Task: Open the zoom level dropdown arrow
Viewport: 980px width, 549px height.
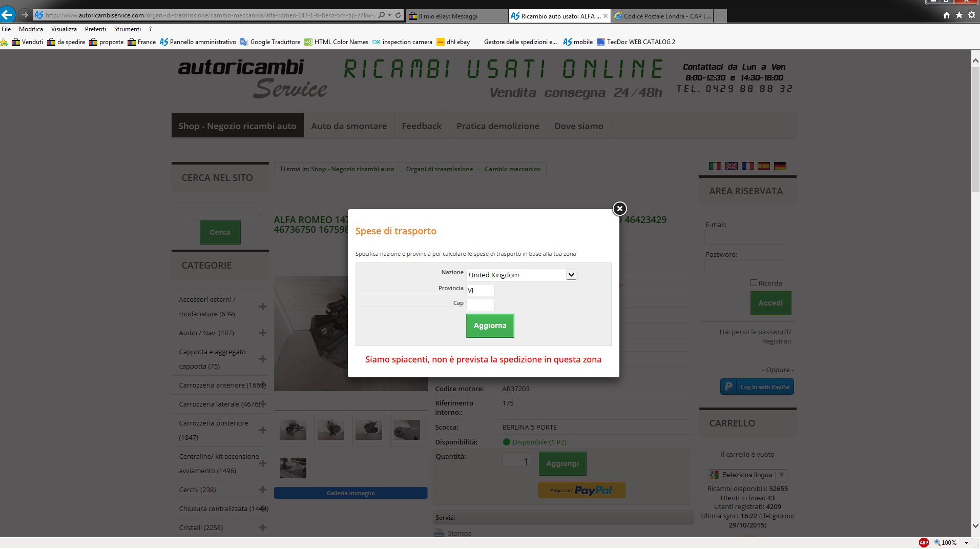Action: [966, 543]
